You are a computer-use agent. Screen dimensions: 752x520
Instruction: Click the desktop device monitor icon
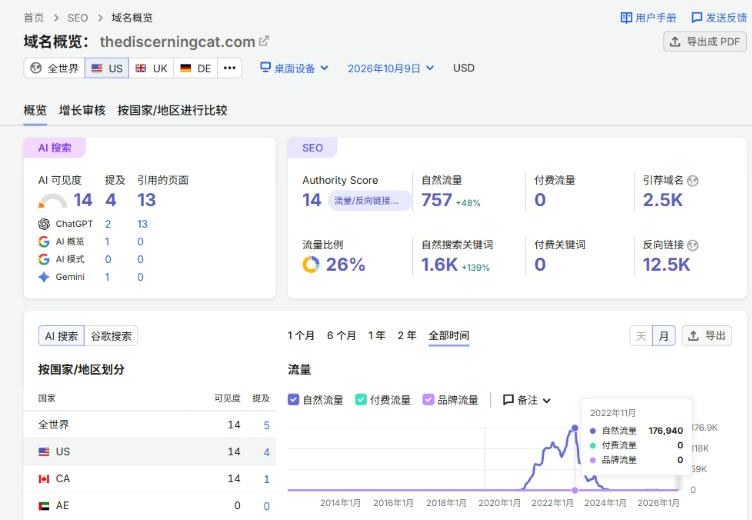(265, 67)
